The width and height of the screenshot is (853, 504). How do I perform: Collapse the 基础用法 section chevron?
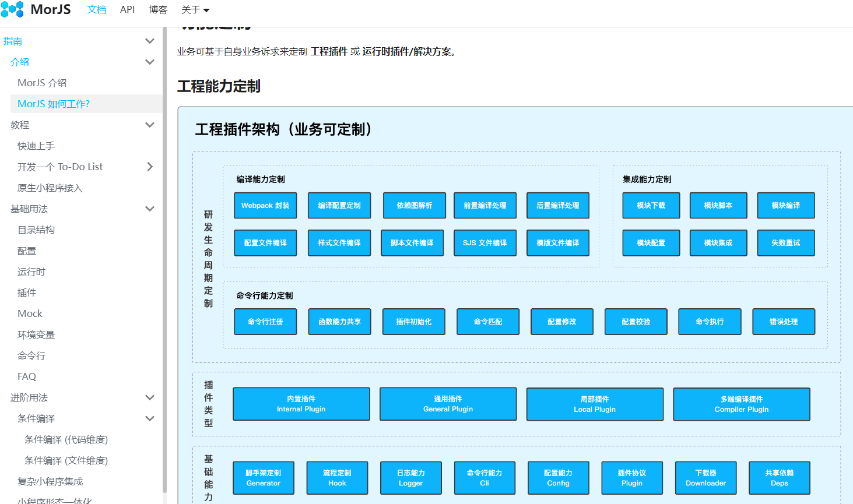click(150, 209)
